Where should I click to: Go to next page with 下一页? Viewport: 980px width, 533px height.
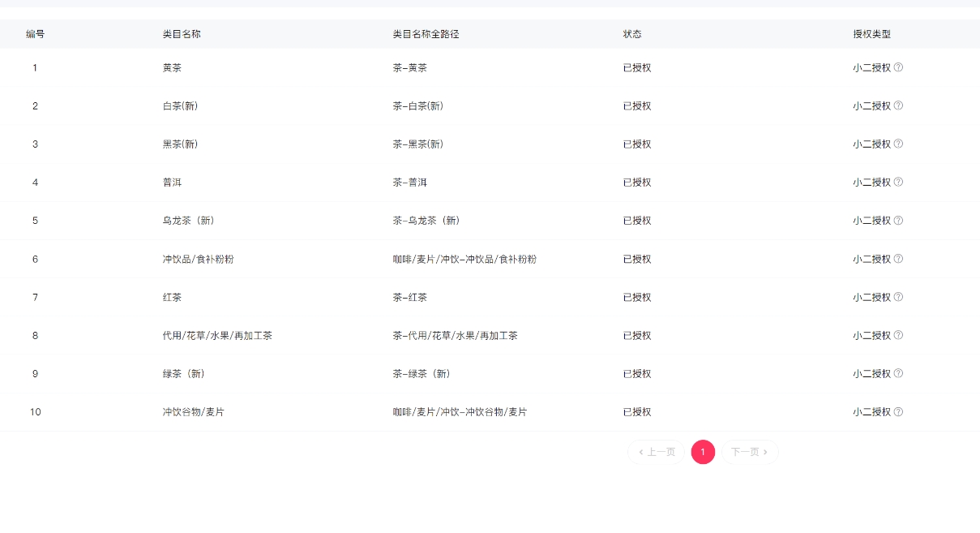750,452
